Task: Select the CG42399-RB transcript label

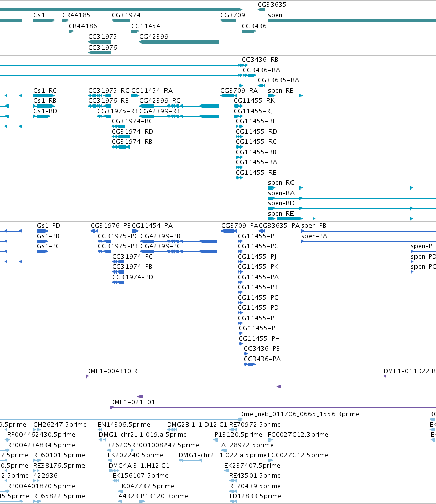Action: pyautogui.click(x=159, y=111)
